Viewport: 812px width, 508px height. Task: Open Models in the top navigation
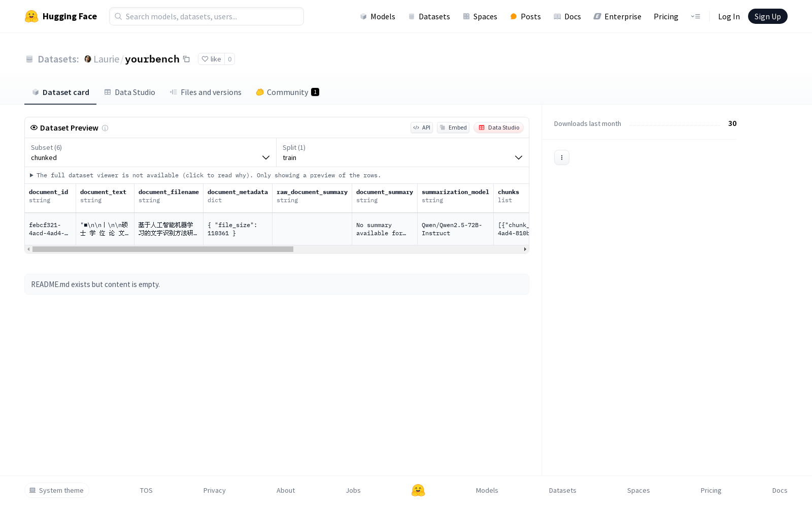pos(378,16)
